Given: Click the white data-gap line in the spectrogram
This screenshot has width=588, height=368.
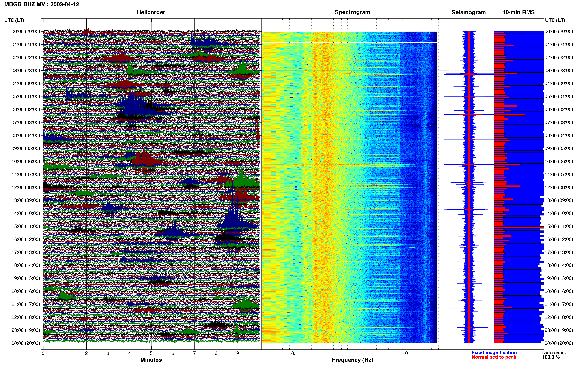Looking at the screenshot, I should [349, 43].
